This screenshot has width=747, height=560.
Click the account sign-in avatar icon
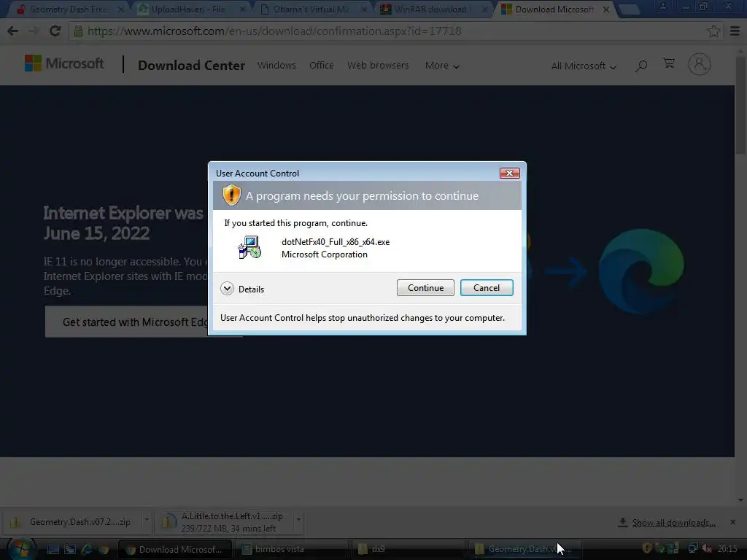click(700, 64)
